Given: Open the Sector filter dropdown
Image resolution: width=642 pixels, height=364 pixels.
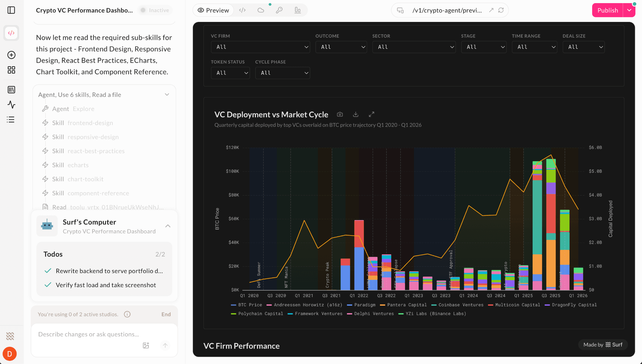Looking at the screenshot, I should 414,47.
